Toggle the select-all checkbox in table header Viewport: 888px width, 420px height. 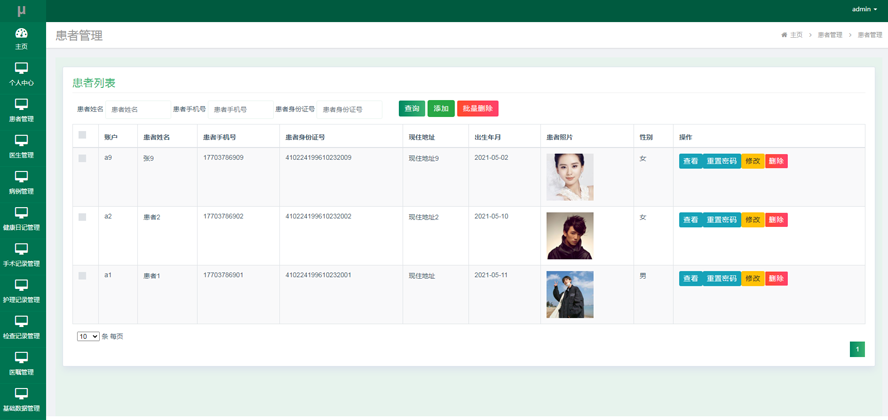(x=82, y=135)
